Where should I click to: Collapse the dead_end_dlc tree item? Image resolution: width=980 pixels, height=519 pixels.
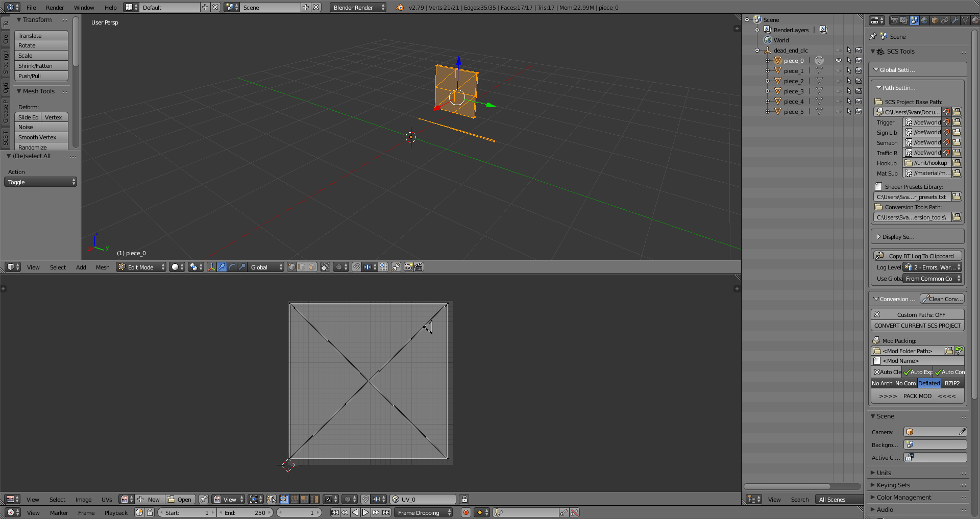(x=757, y=50)
